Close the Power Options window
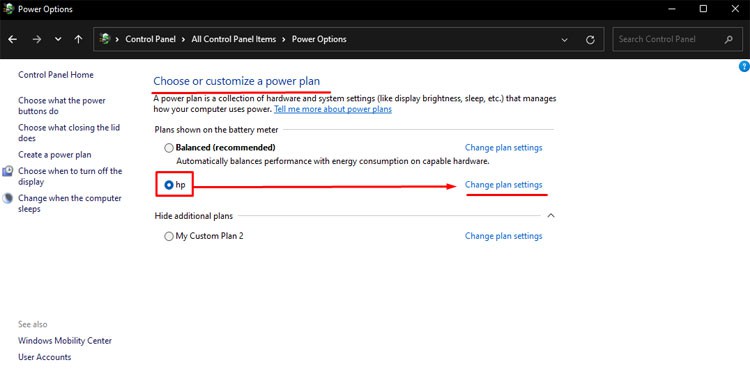The image size is (750, 375). 735,9
